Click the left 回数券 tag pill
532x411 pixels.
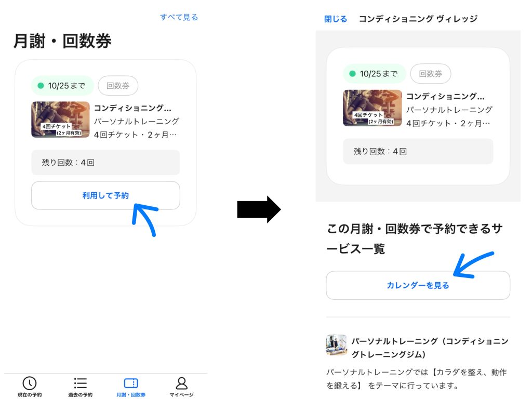[x=118, y=86]
